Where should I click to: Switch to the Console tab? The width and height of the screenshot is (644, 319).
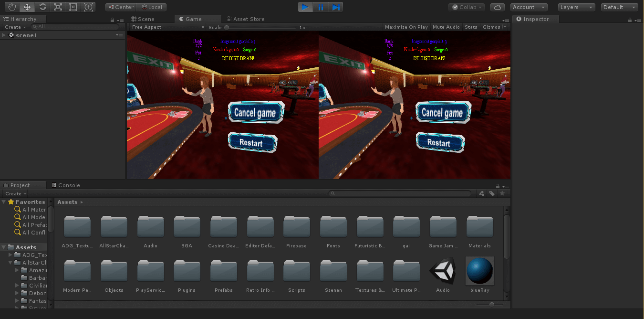point(65,185)
